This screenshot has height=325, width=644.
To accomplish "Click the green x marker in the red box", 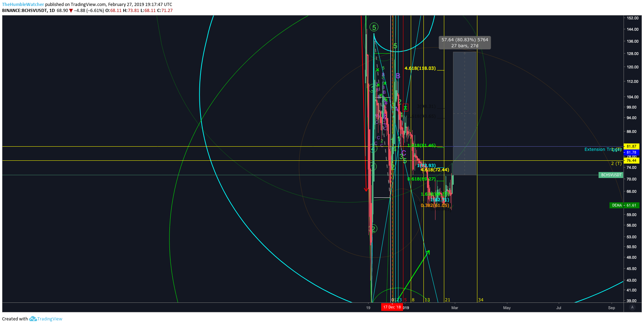I will (x=405, y=108).
